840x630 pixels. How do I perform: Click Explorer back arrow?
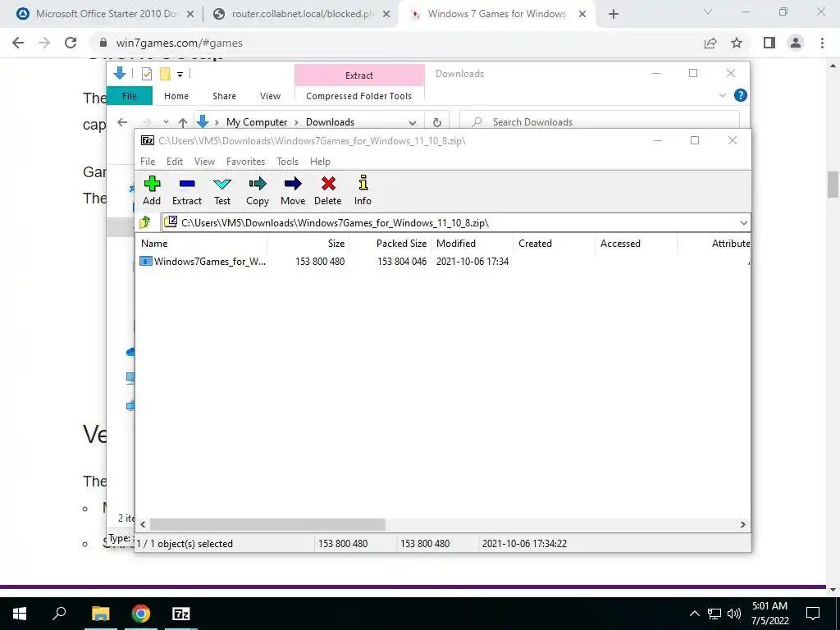pos(123,122)
